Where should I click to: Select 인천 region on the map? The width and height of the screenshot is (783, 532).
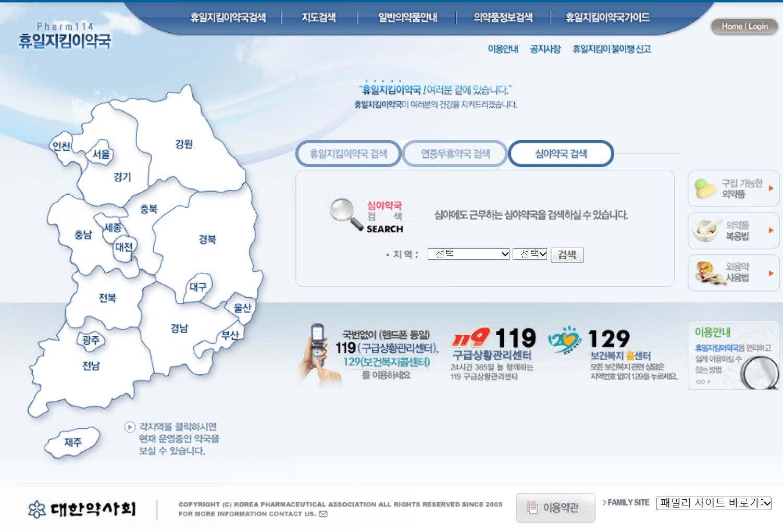coord(61,146)
